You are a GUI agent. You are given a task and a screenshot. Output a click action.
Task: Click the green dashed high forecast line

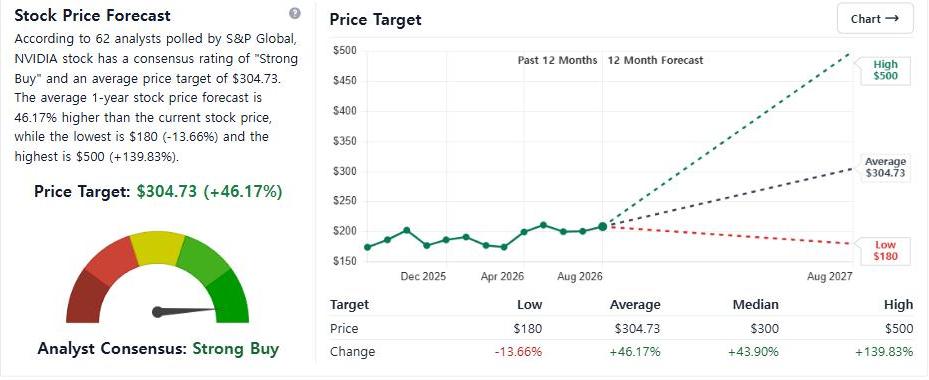click(x=728, y=140)
